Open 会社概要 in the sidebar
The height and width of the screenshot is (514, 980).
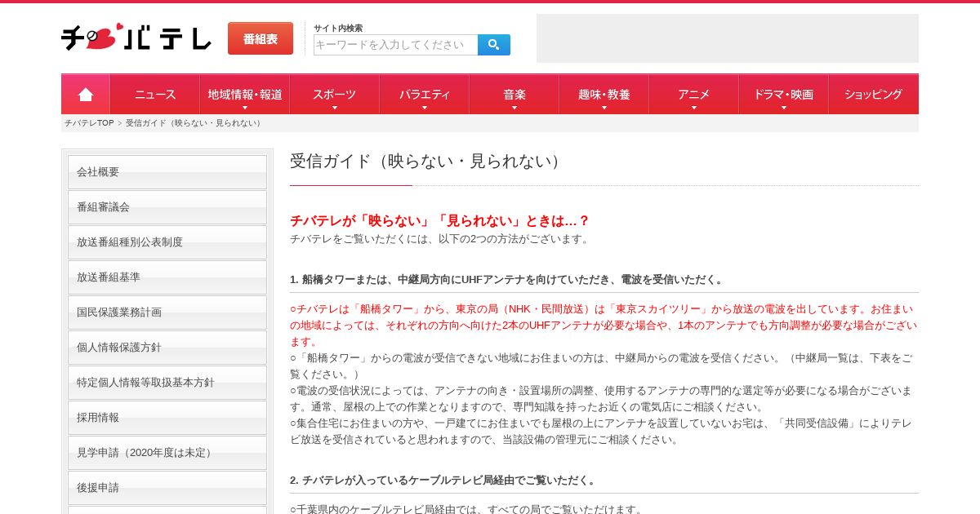(x=167, y=172)
